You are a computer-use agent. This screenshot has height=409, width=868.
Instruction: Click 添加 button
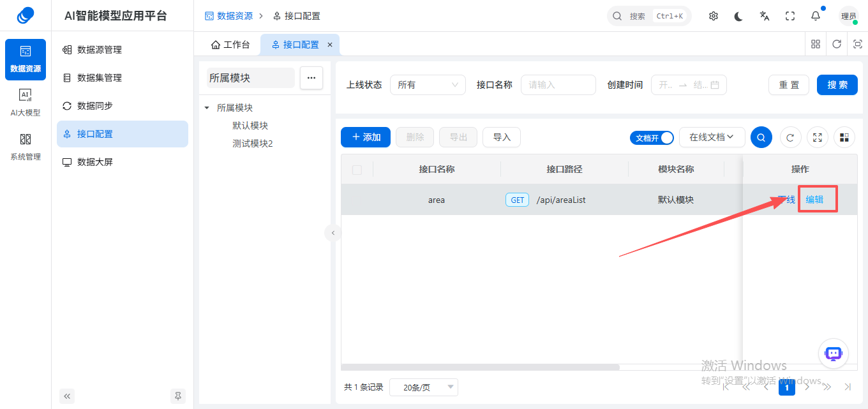point(366,137)
